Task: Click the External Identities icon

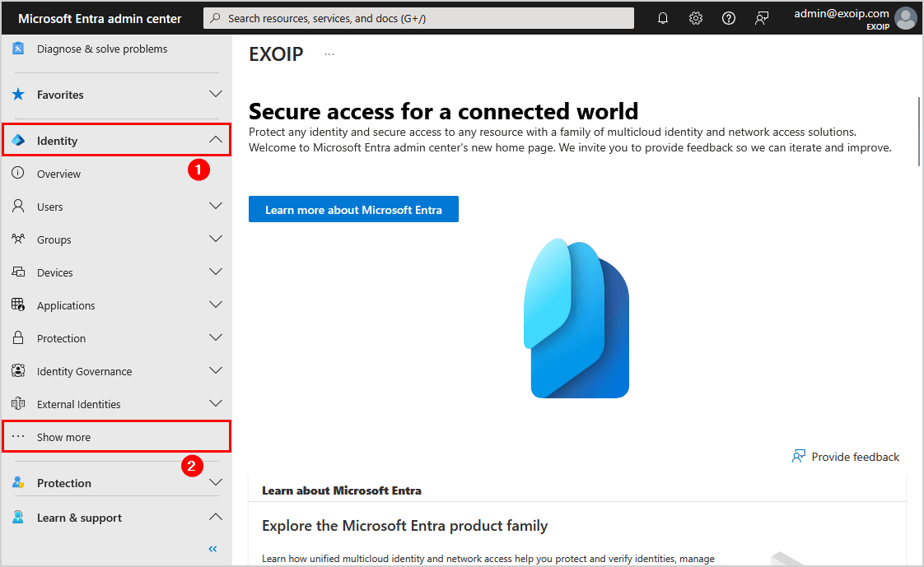Action: click(x=17, y=403)
